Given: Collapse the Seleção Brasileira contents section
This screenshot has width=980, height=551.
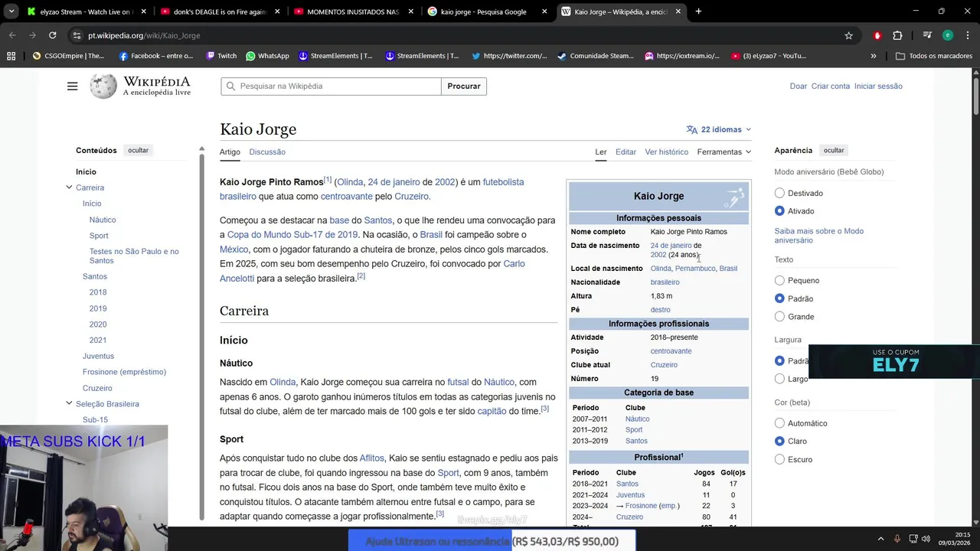Looking at the screenshot, I should (69, 403).
